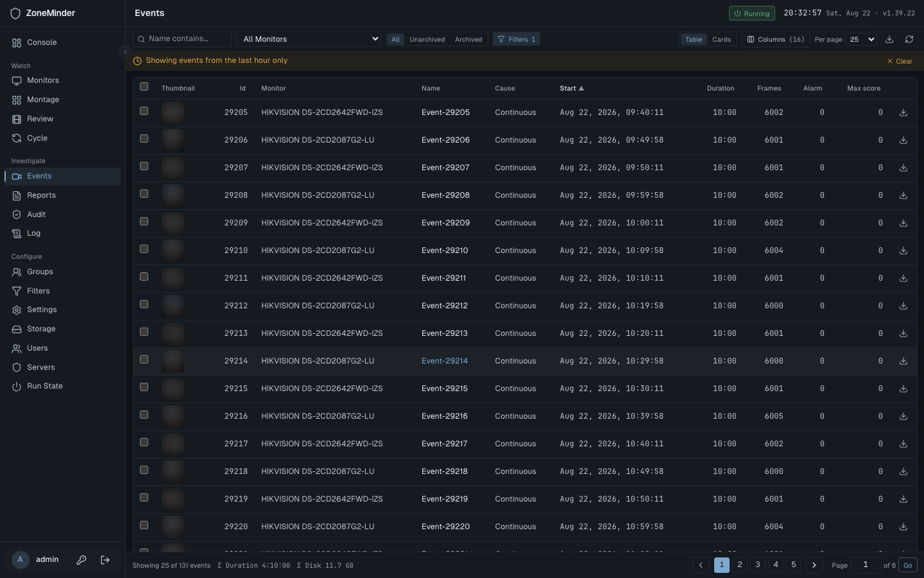Go to the next page arrow
This screenshot has height=578, width=924.
[x=814, y=565]
